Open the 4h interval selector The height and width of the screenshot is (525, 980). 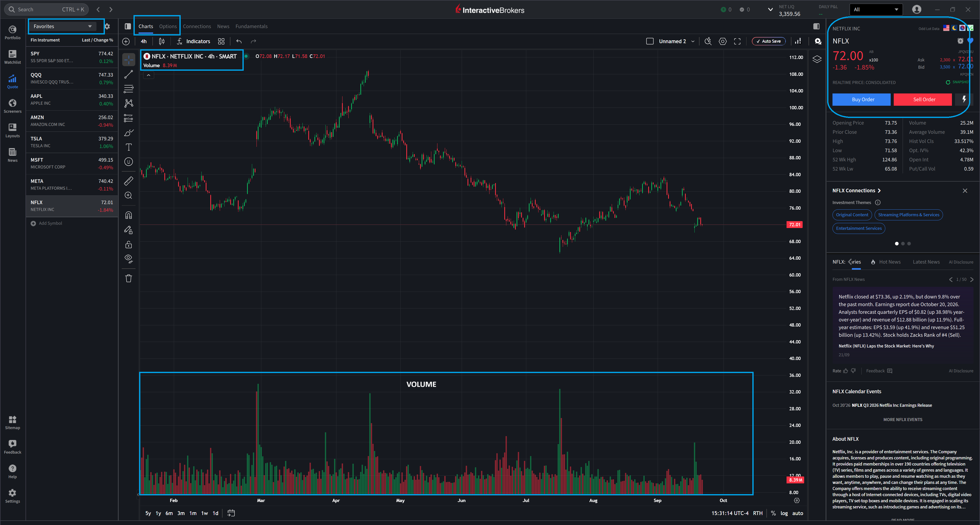pyautogui.click(x=144, y=41)
